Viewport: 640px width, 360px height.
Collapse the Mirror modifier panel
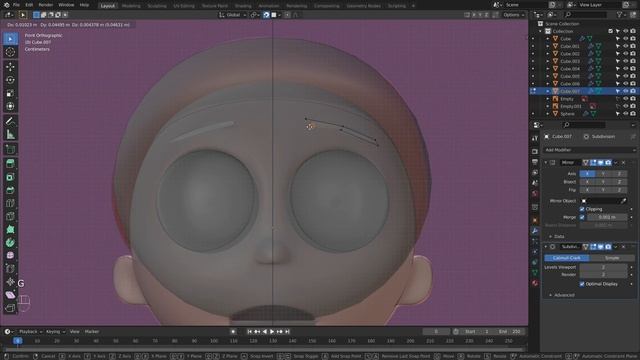click(546, 162)
